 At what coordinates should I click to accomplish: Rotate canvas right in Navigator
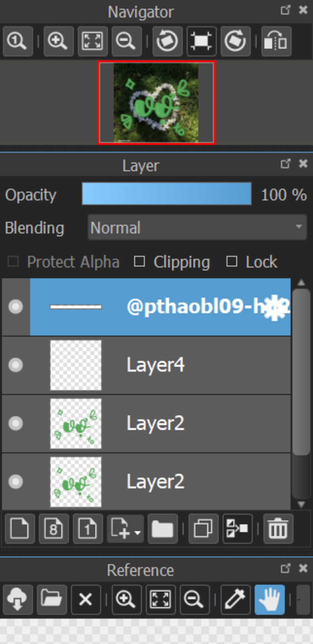coord(235,41)
